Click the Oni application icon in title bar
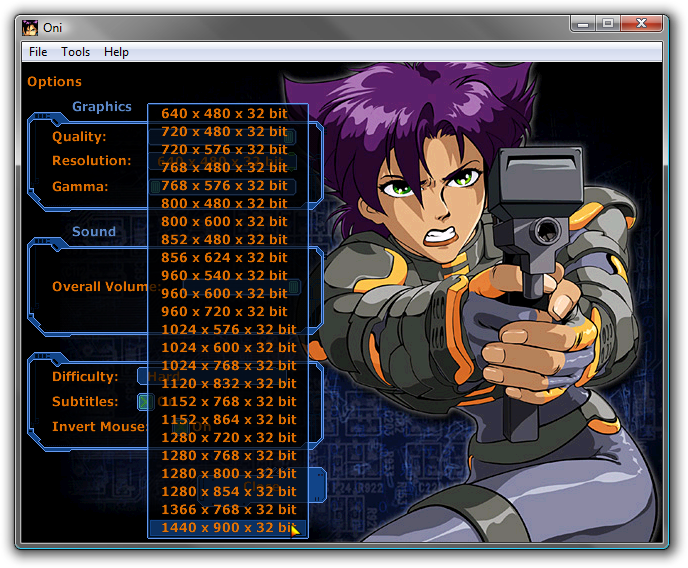The height and width of the screenshot is (568, 688). click(30, 28)
